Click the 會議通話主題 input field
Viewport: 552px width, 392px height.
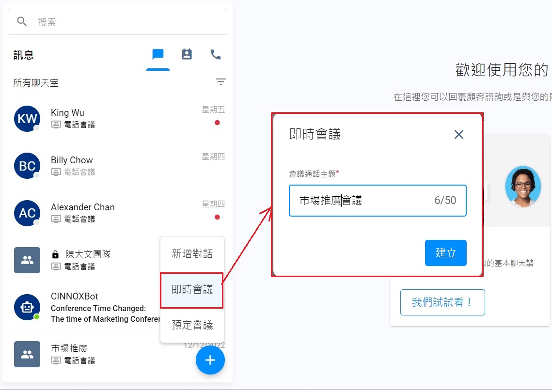click(378, 201)
